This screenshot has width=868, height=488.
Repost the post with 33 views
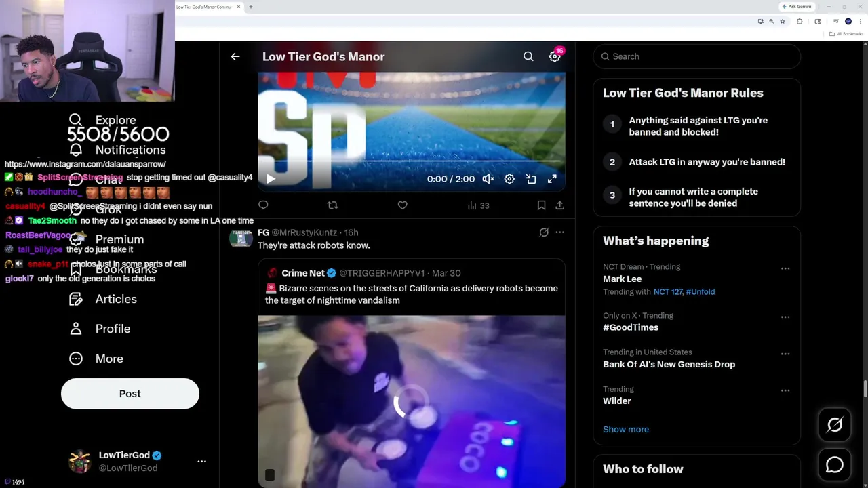pos(332,205)
